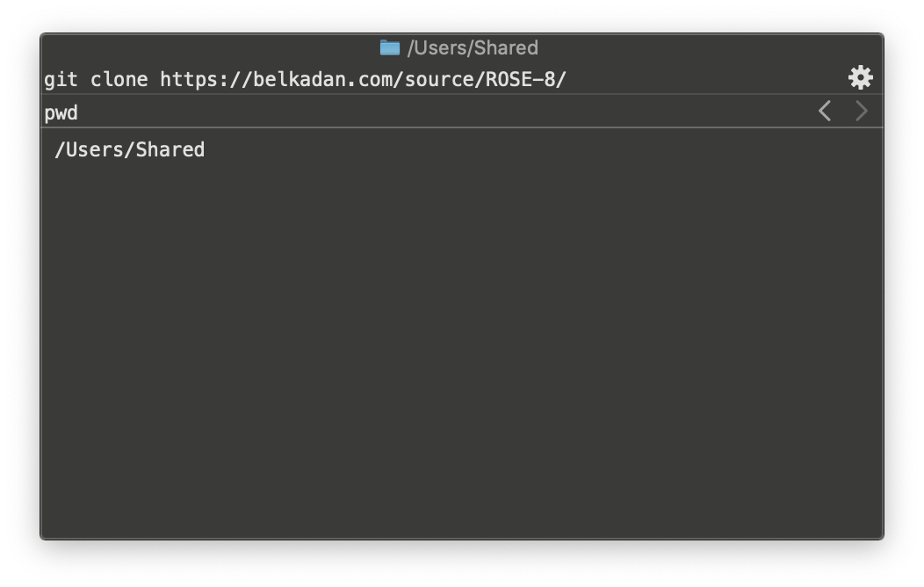Select the gear menu for the git command
The image size is (924, 587).
tap(861, 77)
